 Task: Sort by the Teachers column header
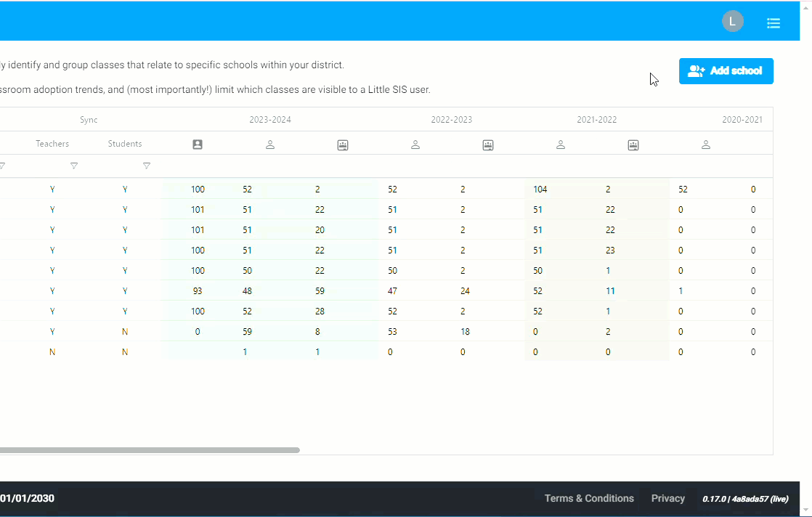(52, 144)
